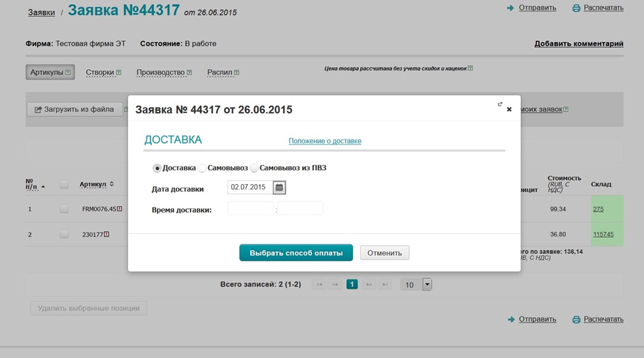This screenshot has height=358, width=644.
Task: Expand the records-per-page dropdown showing 10
Action: coord(427,285)
